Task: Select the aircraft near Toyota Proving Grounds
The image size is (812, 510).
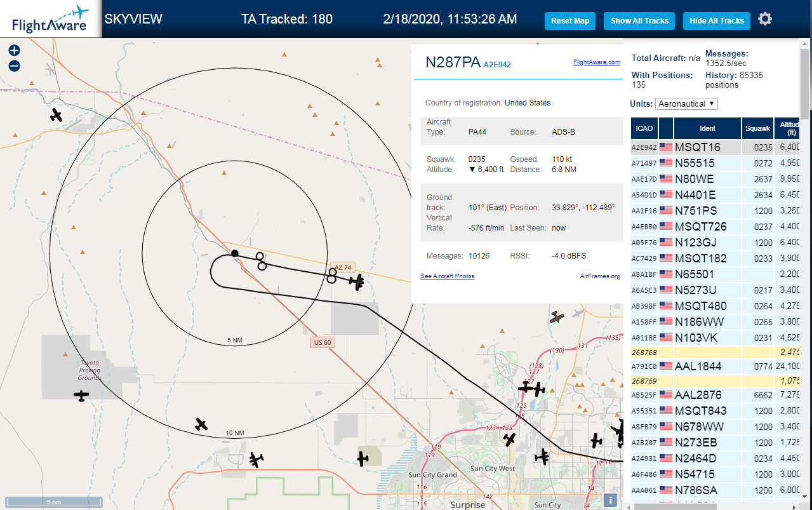Action: tap(81, 396)
